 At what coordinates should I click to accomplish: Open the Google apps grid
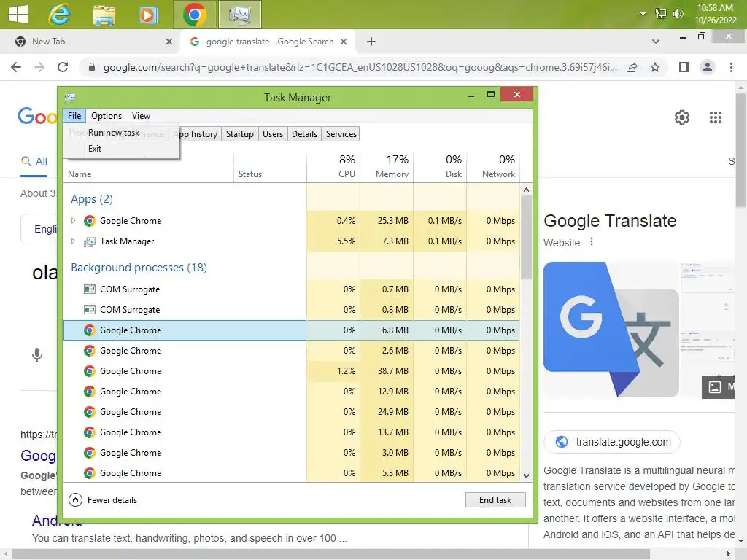click(715, 117)
